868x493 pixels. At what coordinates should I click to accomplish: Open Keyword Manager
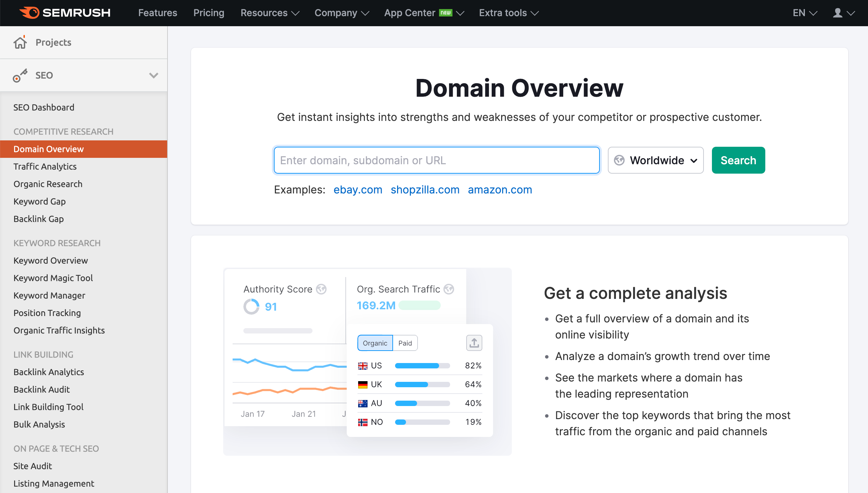click(x=49, y=296)
